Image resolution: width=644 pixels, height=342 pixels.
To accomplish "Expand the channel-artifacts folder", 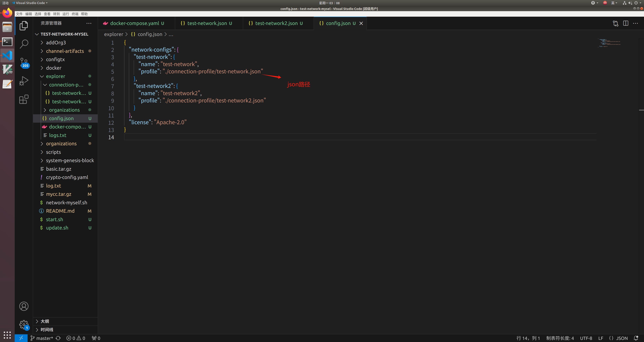I will (x=65, y=51).
